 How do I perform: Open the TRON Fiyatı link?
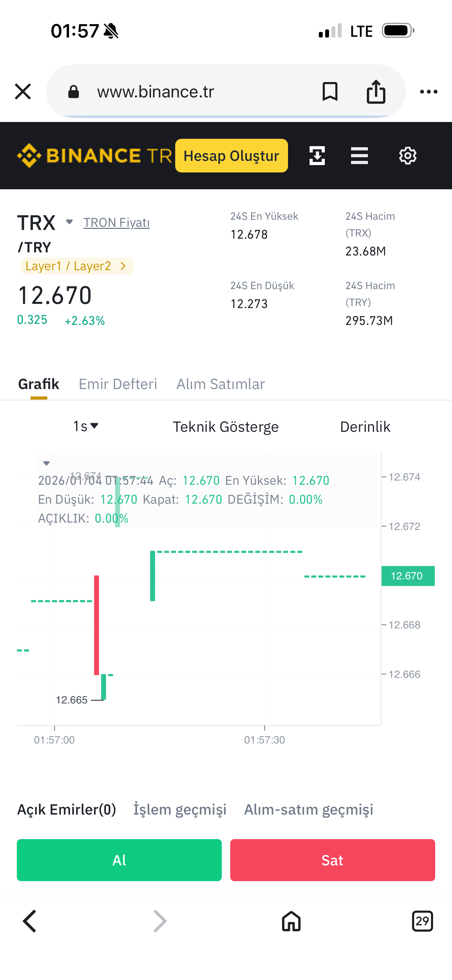116,223
